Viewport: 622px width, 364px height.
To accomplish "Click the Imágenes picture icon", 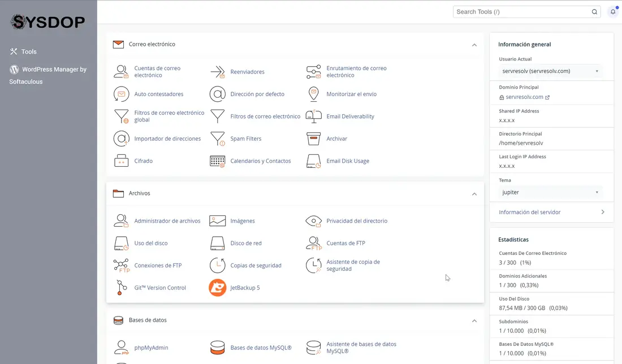I will point(217,220).
